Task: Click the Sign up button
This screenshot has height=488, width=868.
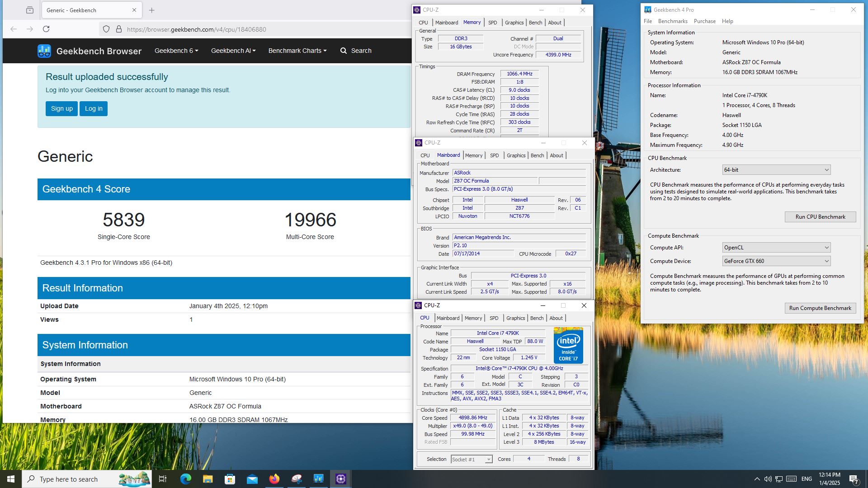Action: click(61, 108)
